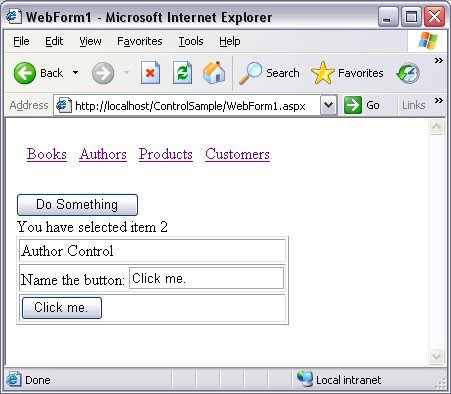Refresh the page using green arrows icon
The image size is (451, 394).
[x=182, y=73]
